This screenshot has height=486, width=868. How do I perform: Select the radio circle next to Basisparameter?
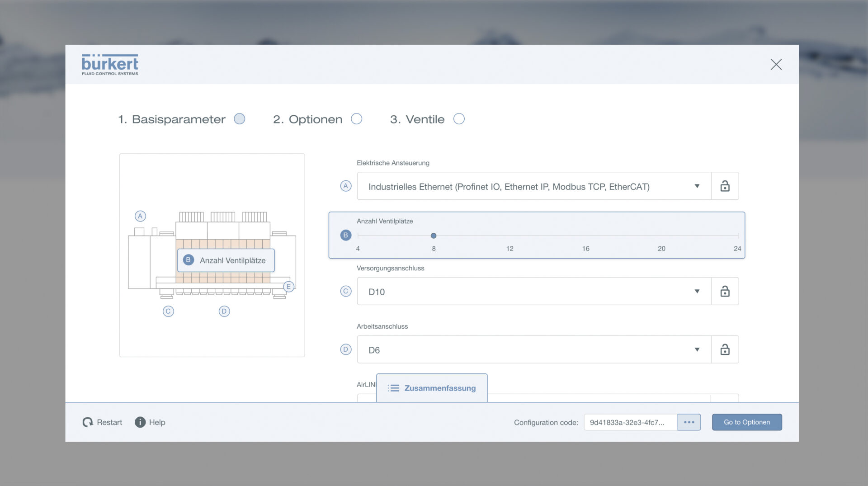pos(239,119)
